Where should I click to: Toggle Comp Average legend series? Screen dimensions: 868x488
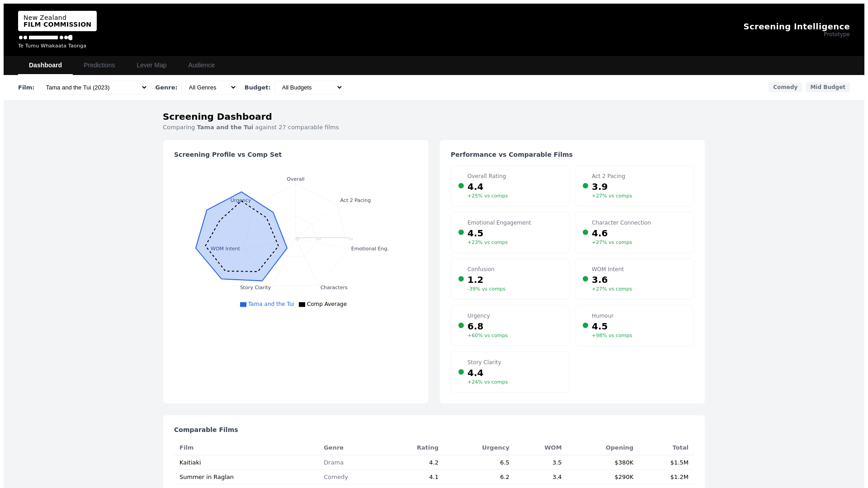[326, 304]
